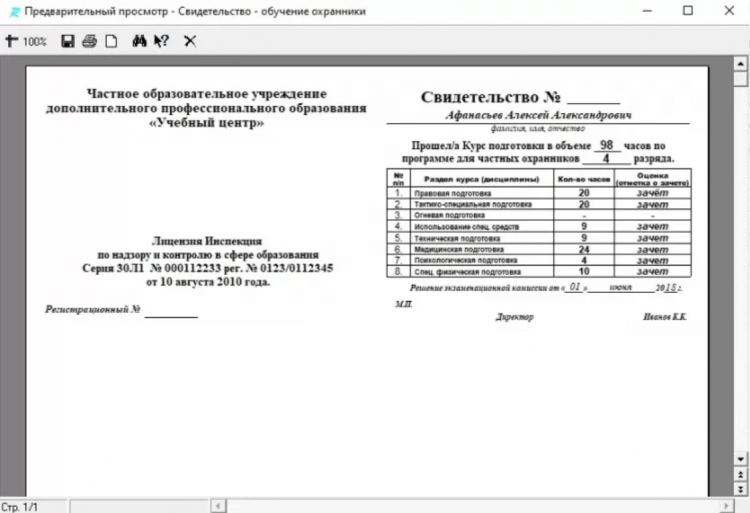Image resolution: width=750 pixels, height=513 pixels.
Task: Close the preview with the toolbar X icon
Action: click(x=190, y=41)
